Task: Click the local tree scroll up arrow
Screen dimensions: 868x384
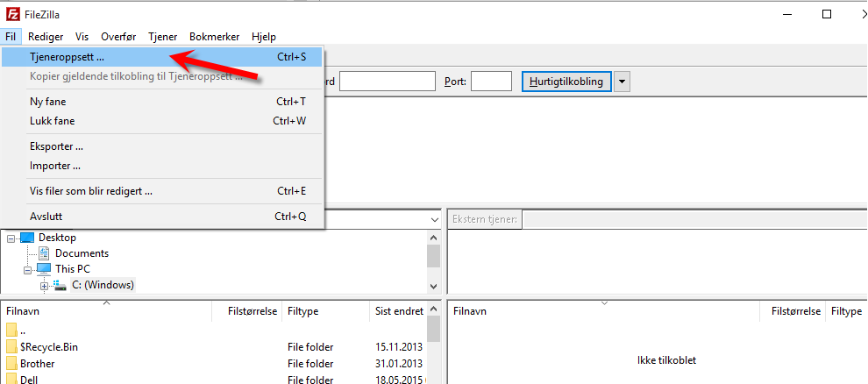Action: (434, 238)
